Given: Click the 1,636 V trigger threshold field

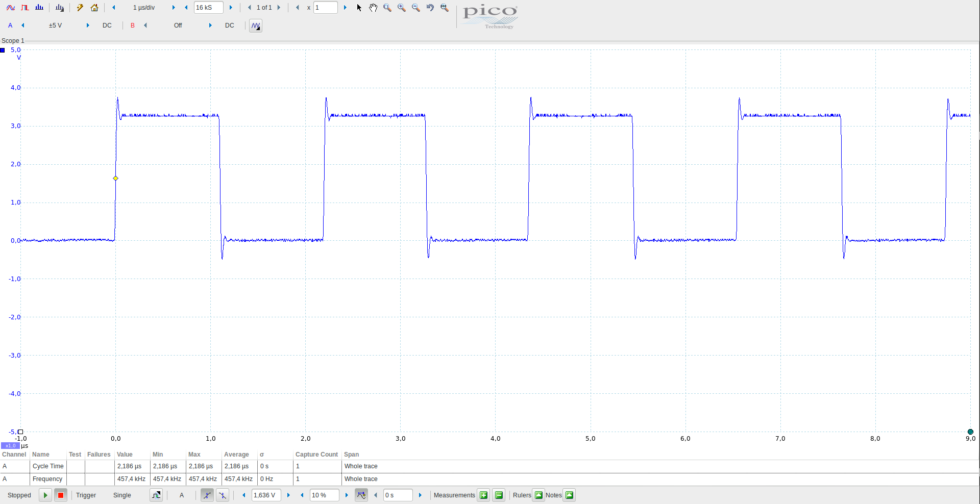Looking at the screenshot, I should point(266,495).
